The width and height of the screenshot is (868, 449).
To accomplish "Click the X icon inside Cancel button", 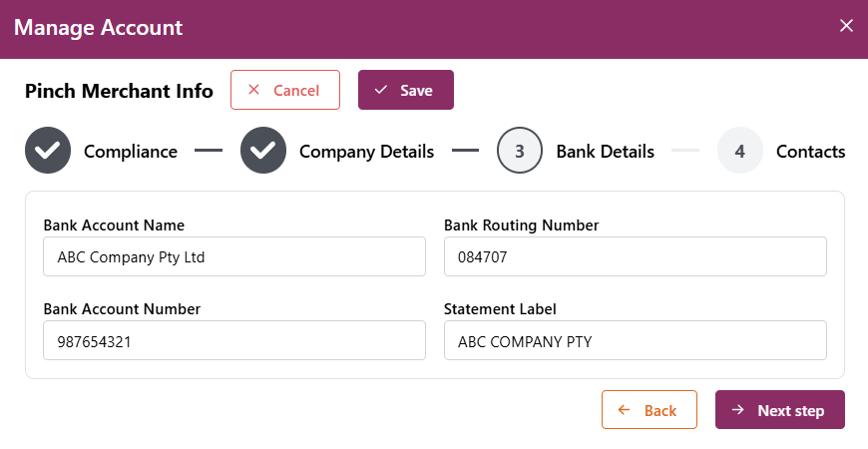I will click(253, 90).
